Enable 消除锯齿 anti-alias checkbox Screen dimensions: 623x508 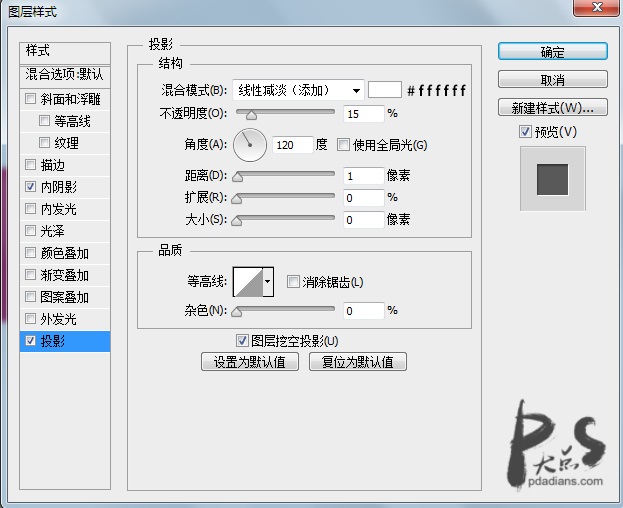293,282
